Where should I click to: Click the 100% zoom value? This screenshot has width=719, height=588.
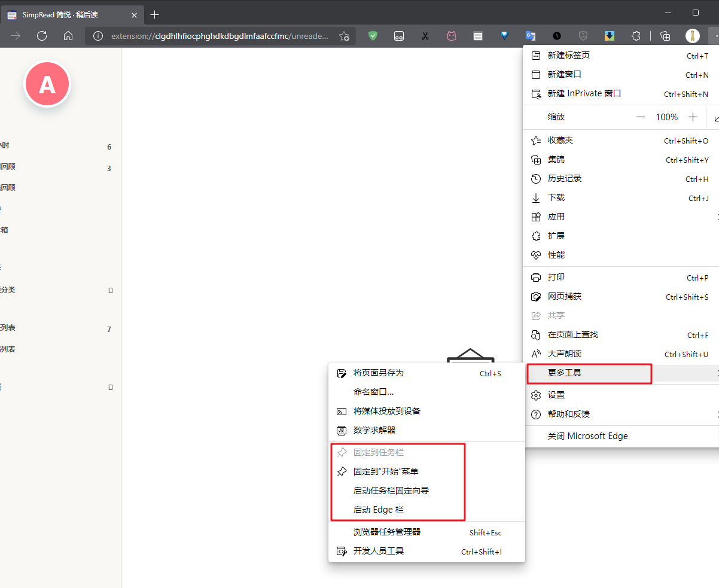pos(666,117)
